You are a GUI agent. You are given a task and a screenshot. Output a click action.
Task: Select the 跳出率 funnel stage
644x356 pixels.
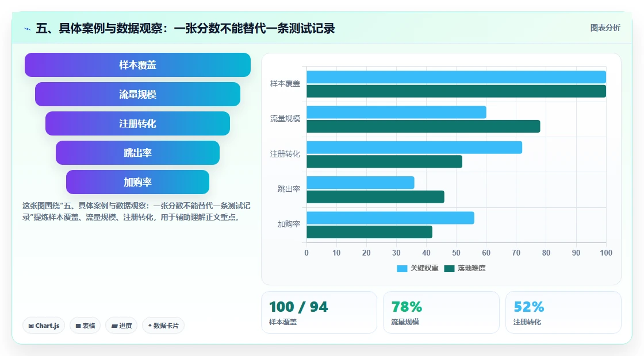137,153
